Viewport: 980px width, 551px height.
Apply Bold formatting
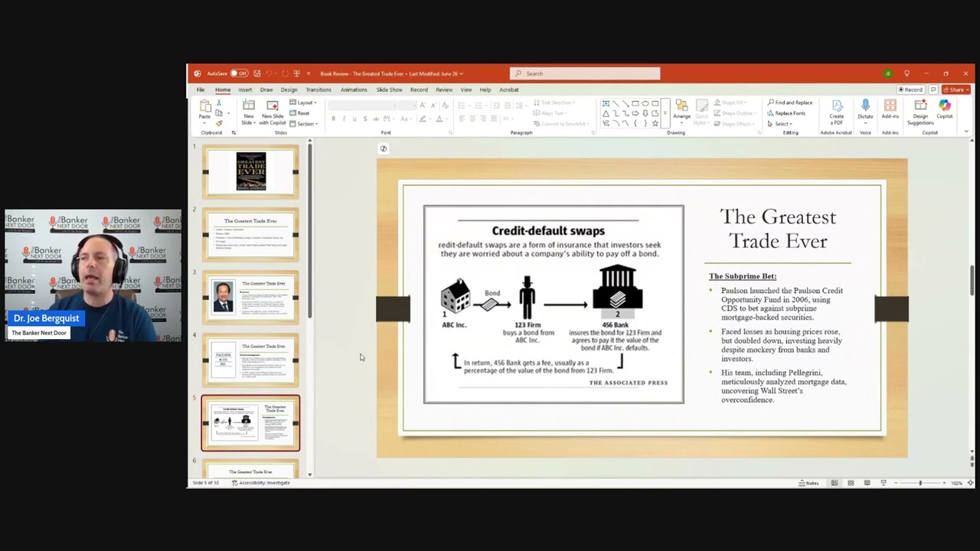tap(333, 119)
